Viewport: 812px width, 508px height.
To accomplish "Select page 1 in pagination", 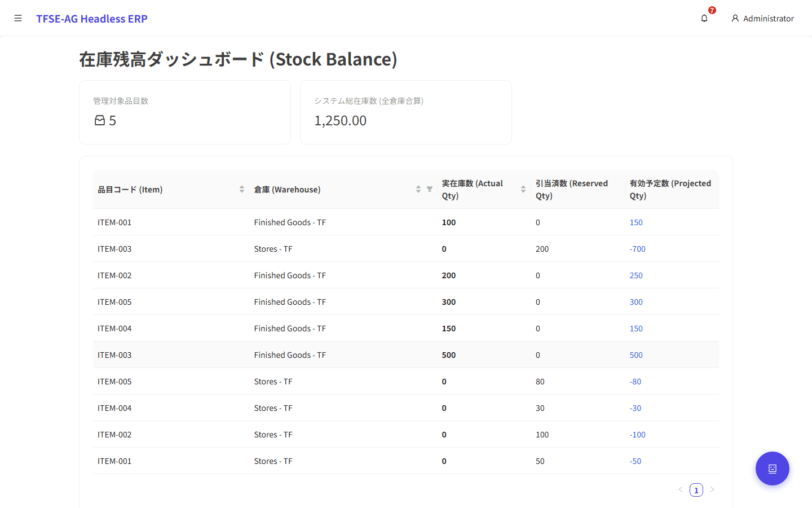I will tap(696, 490).
